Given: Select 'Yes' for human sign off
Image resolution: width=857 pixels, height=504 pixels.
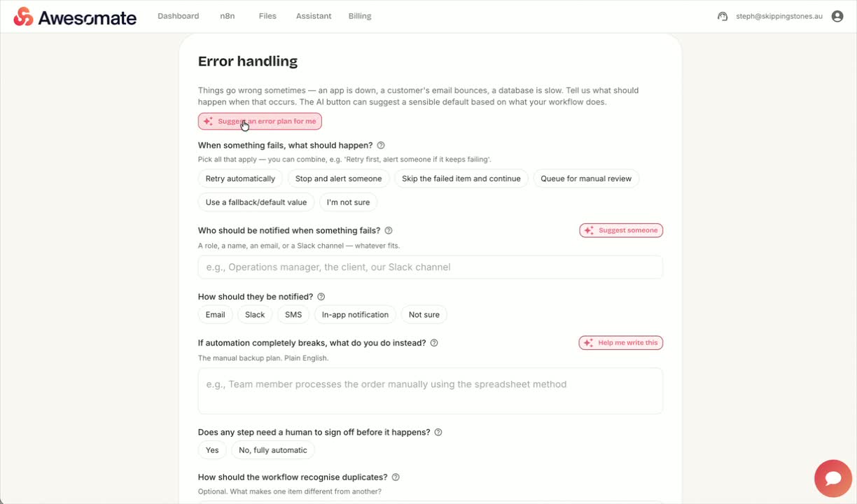Looking at the screenshot, I should point(212,450).
